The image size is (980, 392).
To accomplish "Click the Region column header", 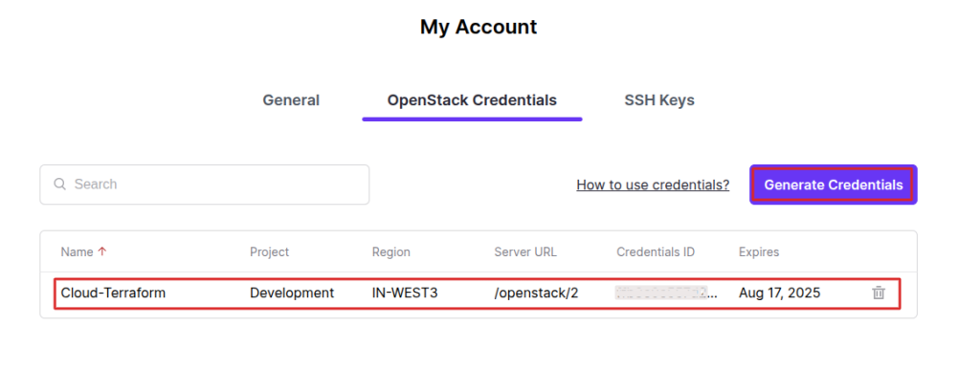I will pyautogui.click(x=391, y=252).
